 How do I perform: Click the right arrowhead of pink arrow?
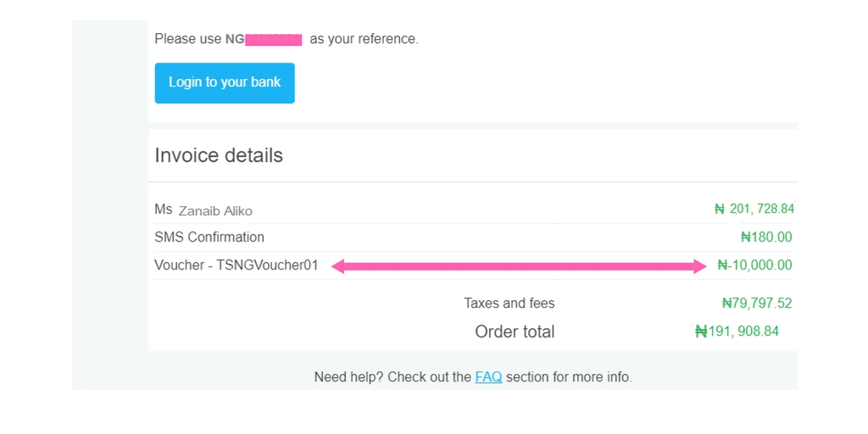coord(699,266)
